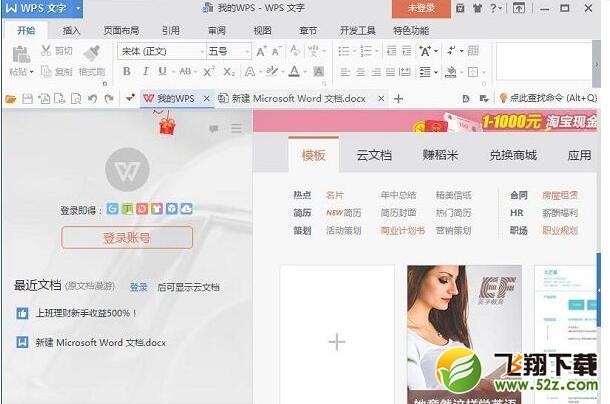The image size is (610, 404).
Task: Open the 页面布局 ribbon tab
Action: (x=121, y=30)
